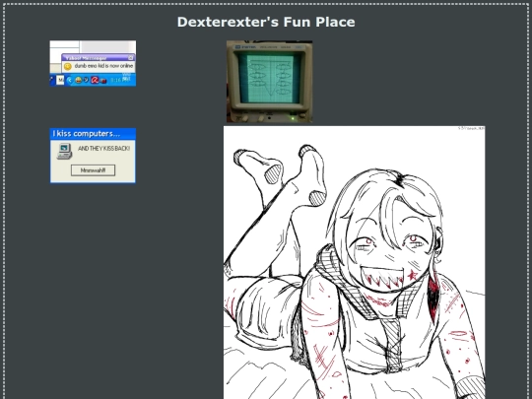Click the 'I kiss computers...' title bar
532x399 pixels.
[93, 134]
